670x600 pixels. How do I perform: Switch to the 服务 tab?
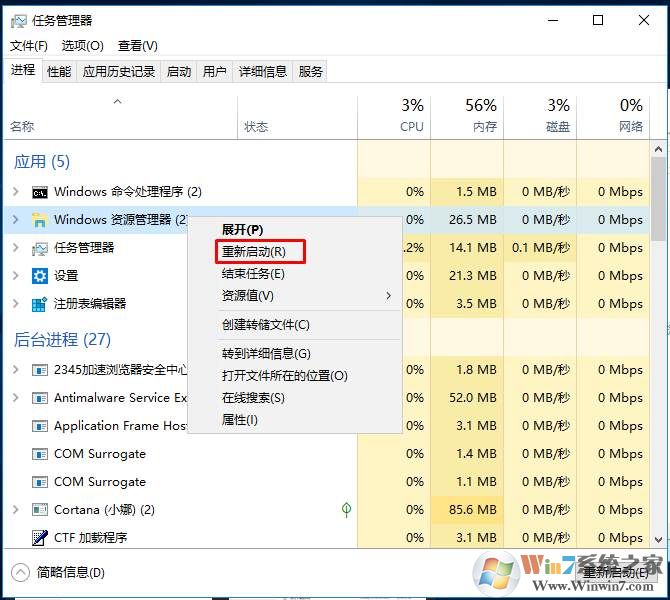pyautogui.click(x=311, y=71)
